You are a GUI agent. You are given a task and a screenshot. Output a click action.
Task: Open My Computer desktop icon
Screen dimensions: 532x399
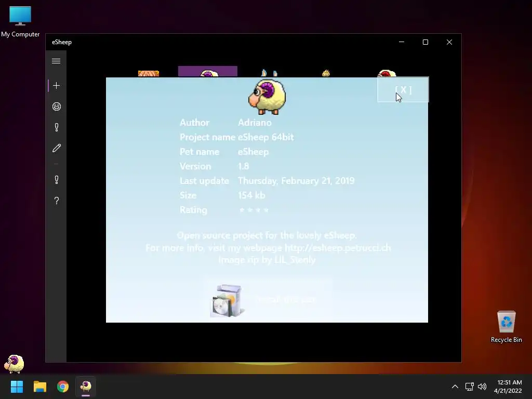pos(20,21)
